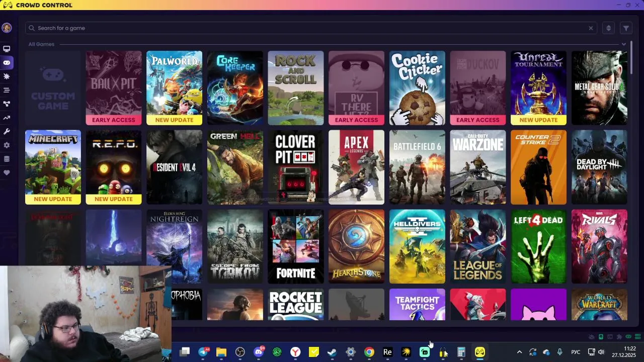Open the monitor icon in sidebar
This screenshot has width=644, height=362.
pyautogui.click(x=7, y=49)
